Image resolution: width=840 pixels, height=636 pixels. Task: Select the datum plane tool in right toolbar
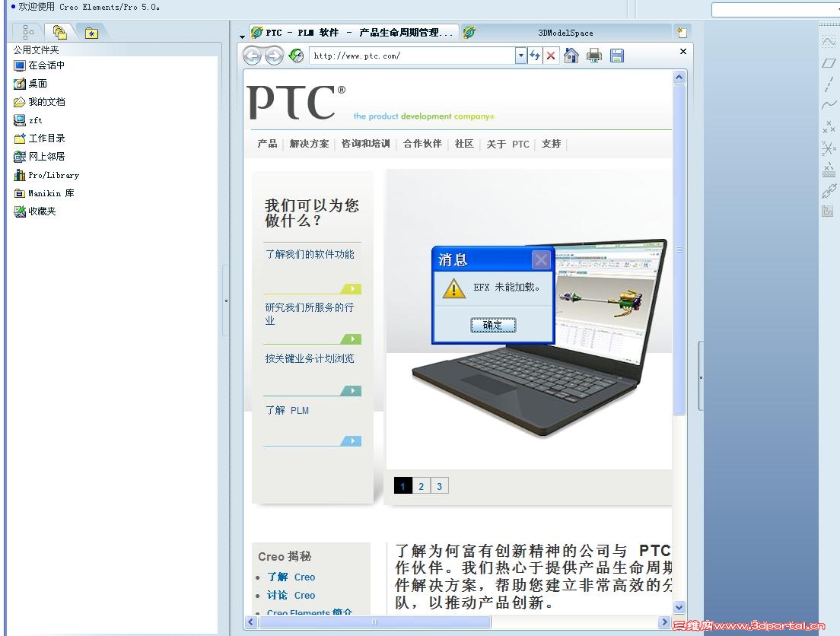click(x=829, y=62)
